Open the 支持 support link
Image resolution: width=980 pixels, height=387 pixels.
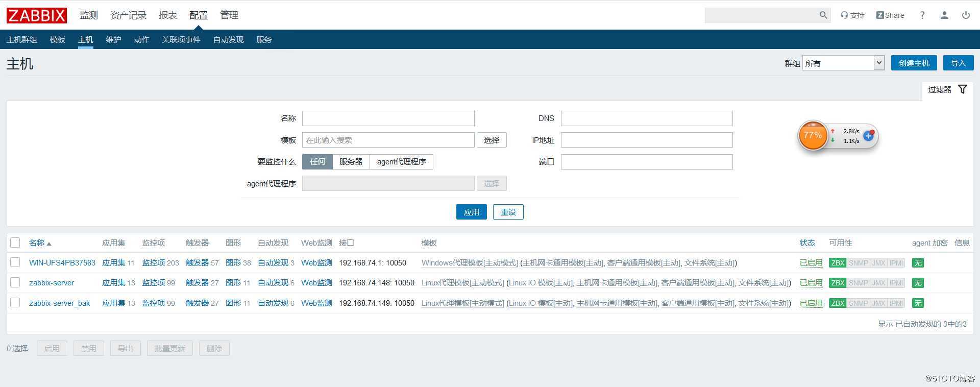click(852, 15)
